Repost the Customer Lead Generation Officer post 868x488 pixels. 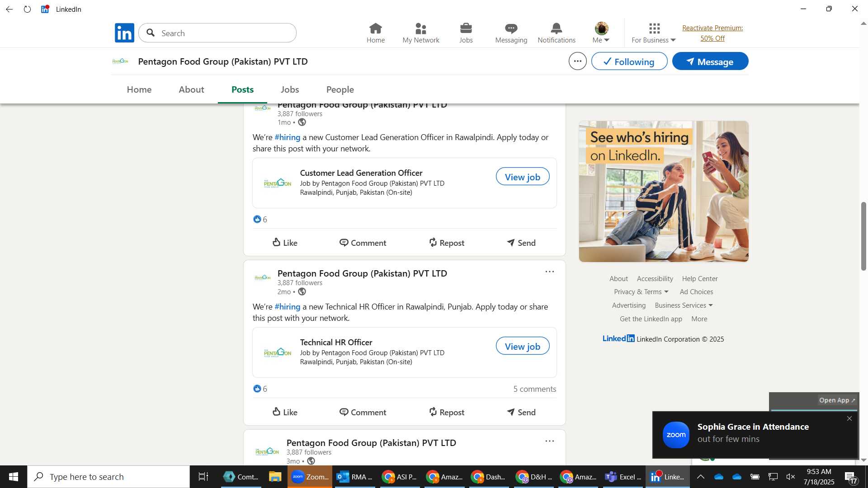coord(447,243)
